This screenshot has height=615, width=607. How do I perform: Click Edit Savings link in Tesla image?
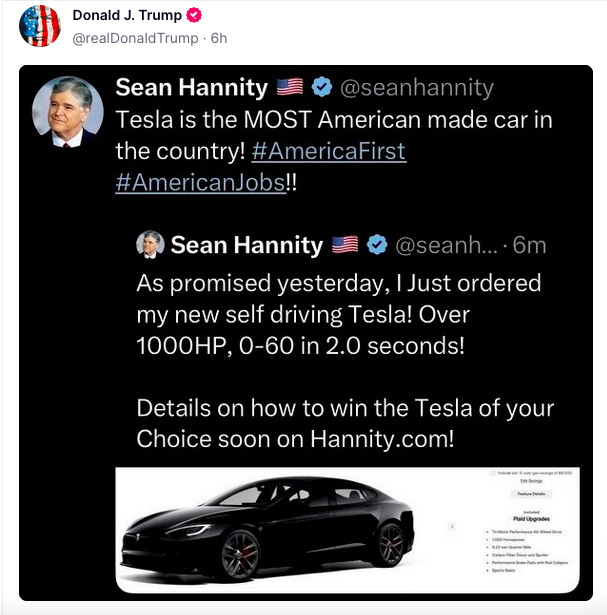pos(531,480)
